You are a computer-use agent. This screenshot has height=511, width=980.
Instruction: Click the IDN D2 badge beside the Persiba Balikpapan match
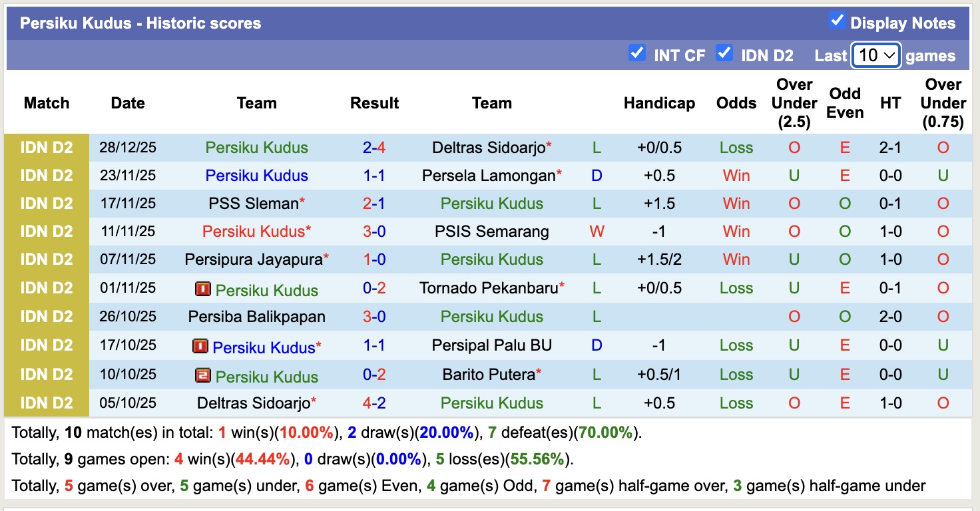pyautogui.click(x=47, y=316)
